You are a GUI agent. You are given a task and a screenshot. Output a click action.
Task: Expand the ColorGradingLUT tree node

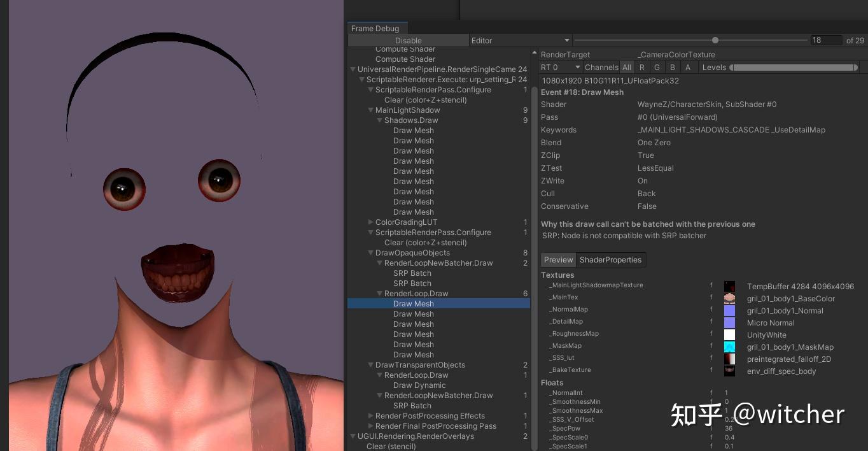click(x=371, y=222)
